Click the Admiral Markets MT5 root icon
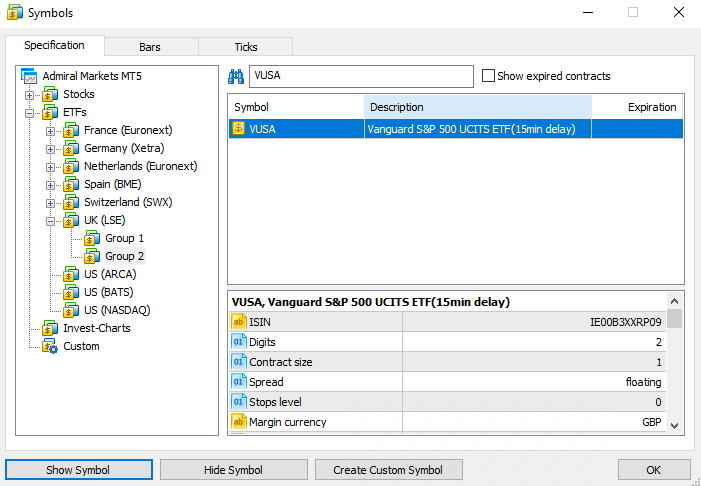The width and height of the screenshot is (701, 486). [x=29, y=76]
